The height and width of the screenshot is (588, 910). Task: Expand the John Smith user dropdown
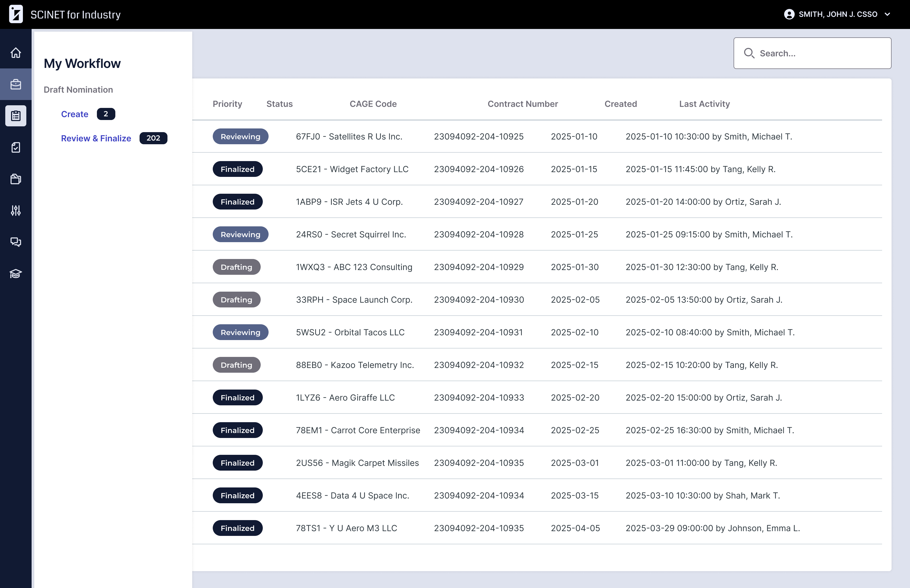(887, 14)
